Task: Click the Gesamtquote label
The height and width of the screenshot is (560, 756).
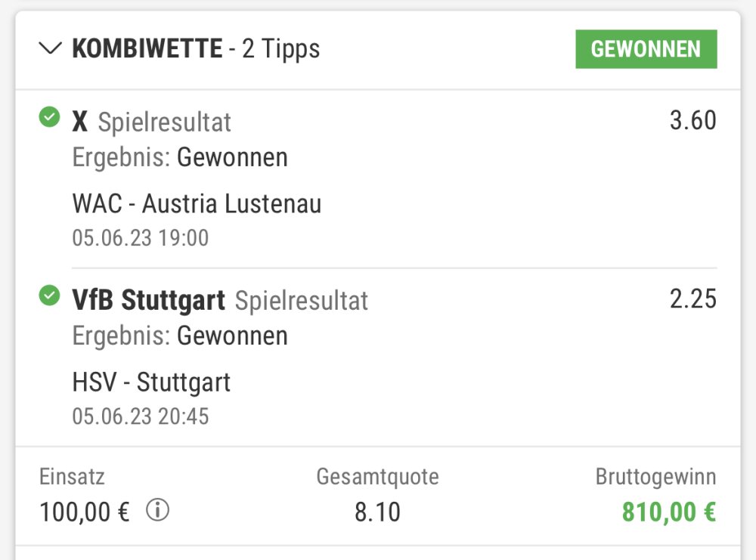Action: [377, 477]
